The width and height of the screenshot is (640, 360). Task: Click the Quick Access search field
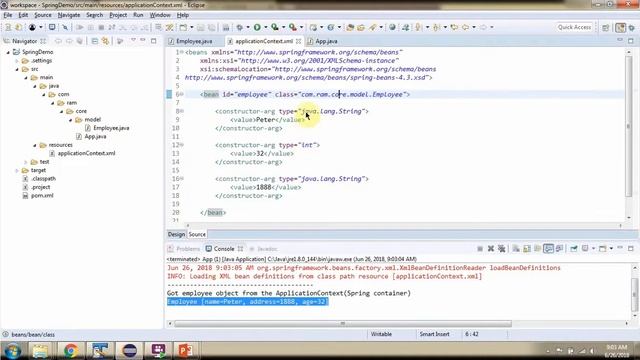point(574,27)
